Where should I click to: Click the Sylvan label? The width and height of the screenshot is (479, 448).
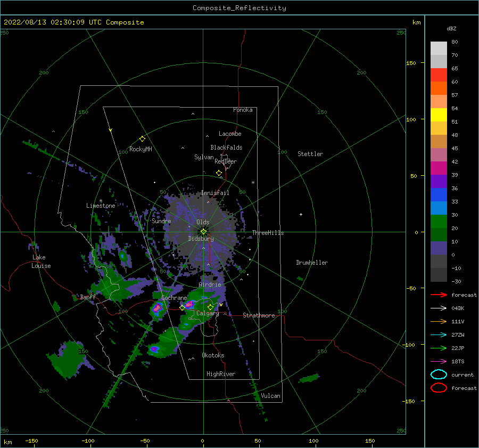coord(204,157)
